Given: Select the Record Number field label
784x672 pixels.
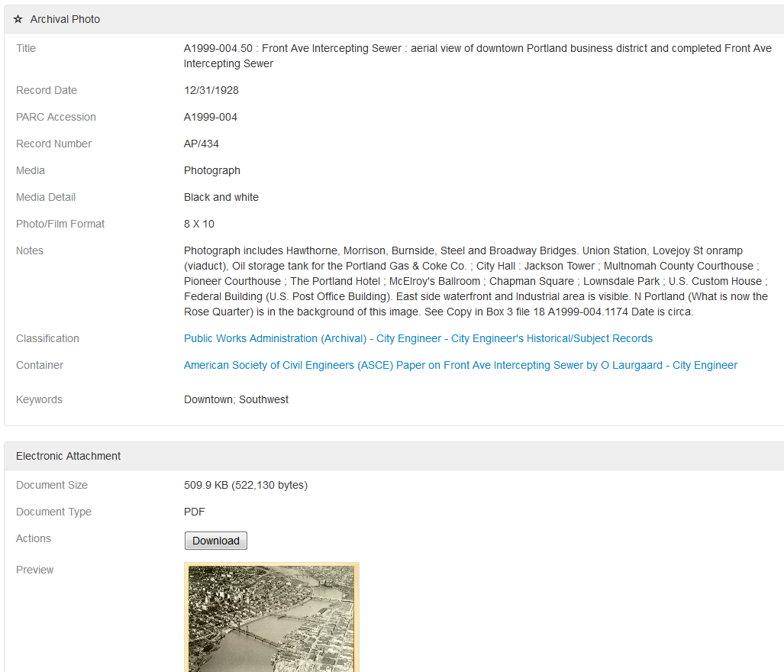Looking at the screenshot, I should pyautogui.click(x=54, y=144).
